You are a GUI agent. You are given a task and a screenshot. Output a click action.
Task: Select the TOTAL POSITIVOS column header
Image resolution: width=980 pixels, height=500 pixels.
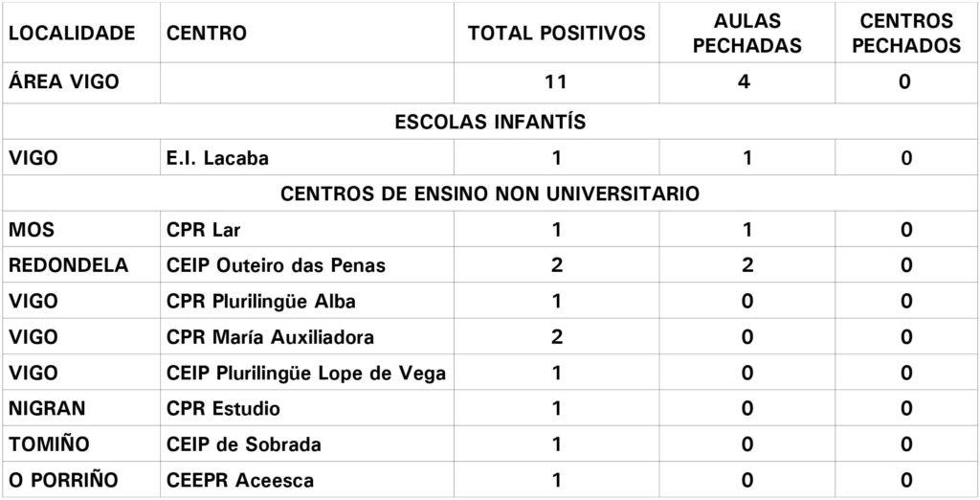click(x=556, y=34)
